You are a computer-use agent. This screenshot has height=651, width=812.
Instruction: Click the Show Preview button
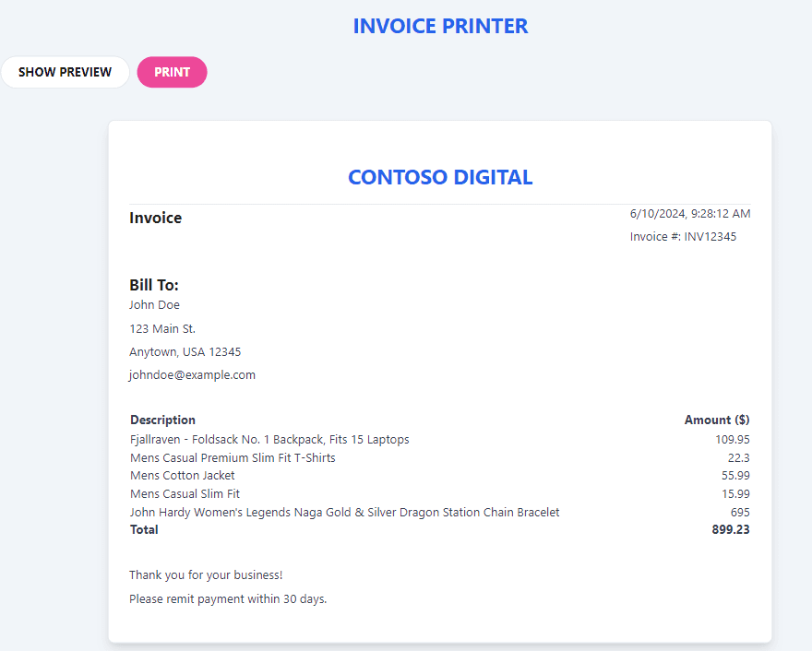coord(65,72)
